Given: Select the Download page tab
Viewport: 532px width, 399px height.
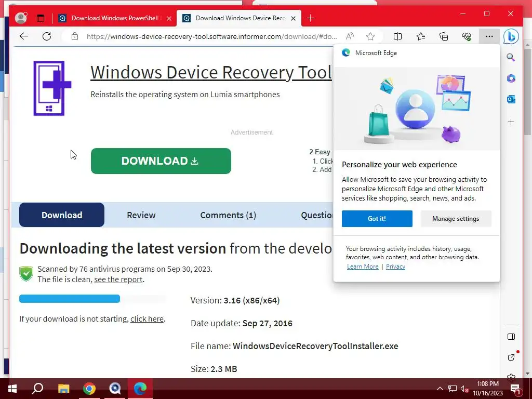Looking at the screenshot, I should [62, 215].
